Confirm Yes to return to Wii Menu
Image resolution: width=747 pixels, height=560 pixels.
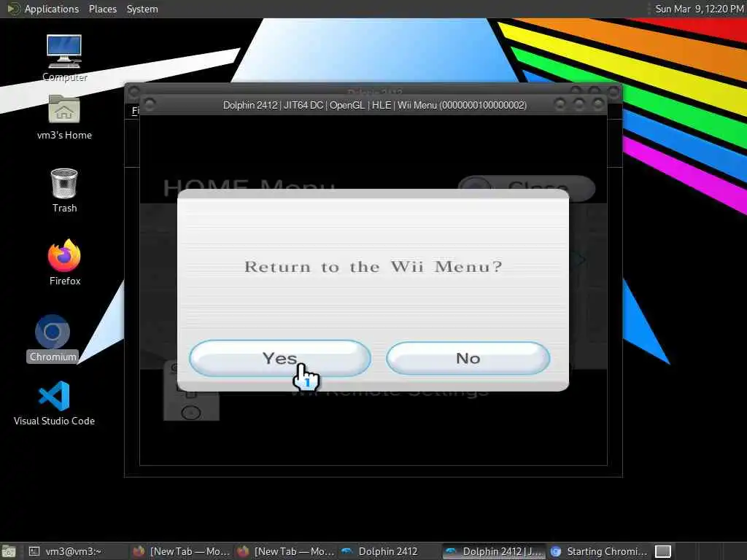[280, 358]
